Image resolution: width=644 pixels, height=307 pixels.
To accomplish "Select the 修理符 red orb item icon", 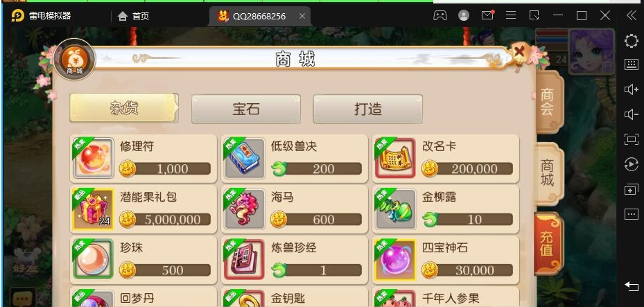I will point(93,158).
